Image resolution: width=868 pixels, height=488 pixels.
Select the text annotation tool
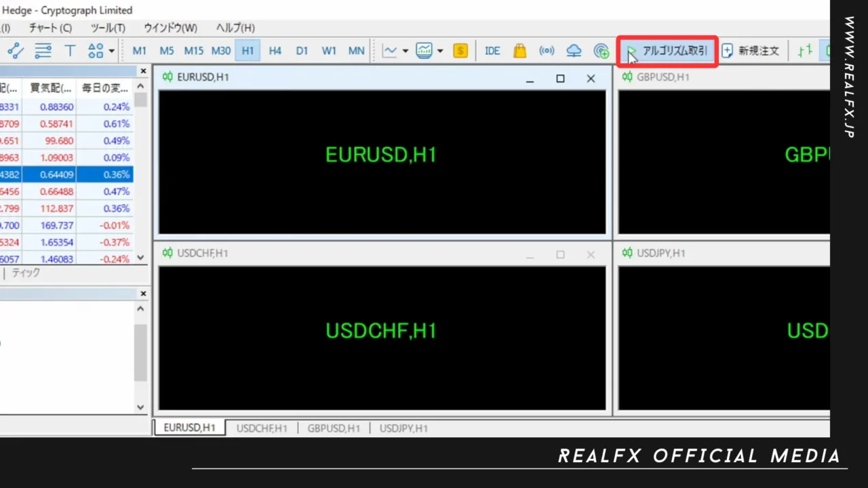tap(69, 50)
